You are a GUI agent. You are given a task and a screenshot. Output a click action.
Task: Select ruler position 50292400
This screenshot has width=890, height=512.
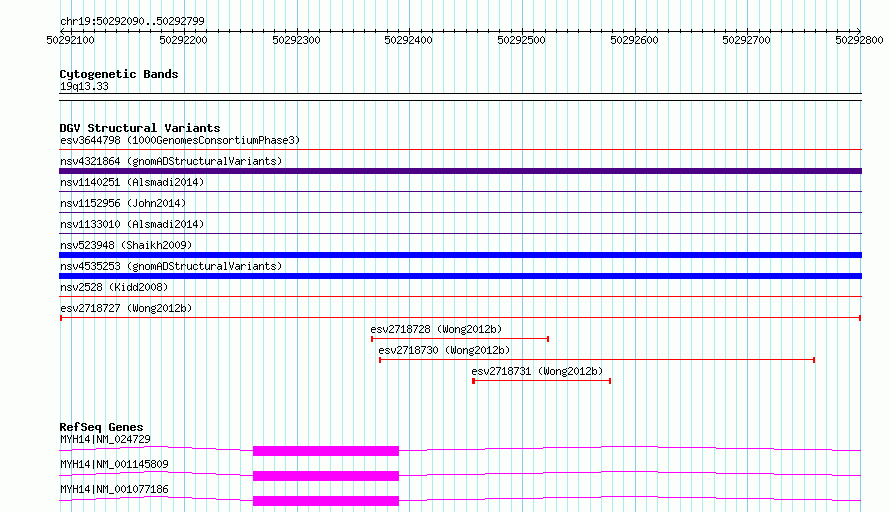click(x=409, y=40)
